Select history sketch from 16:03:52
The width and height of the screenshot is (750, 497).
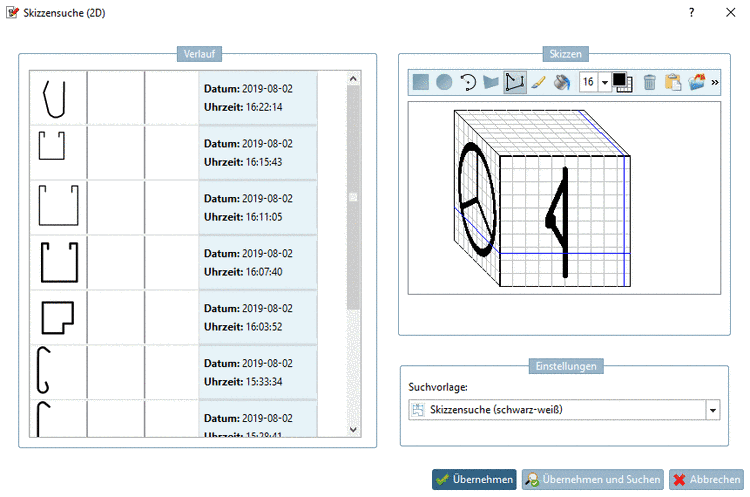pos(58,318)
